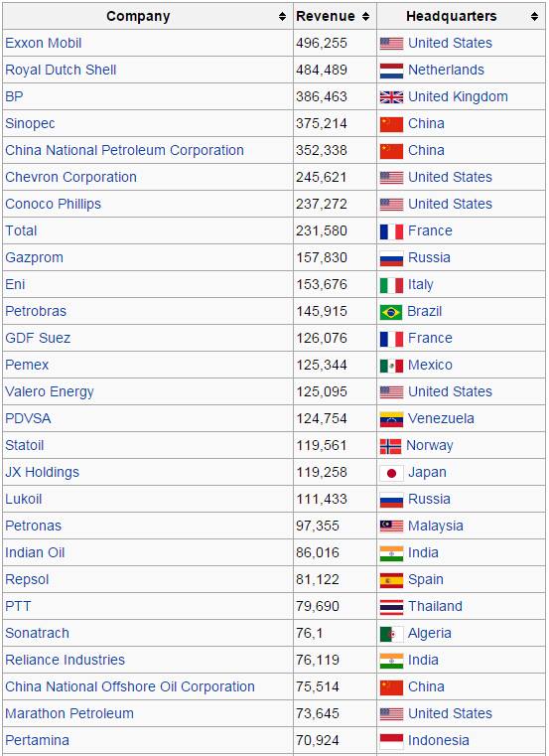Click the Venezuela flag icon

(x=391, y=419)
